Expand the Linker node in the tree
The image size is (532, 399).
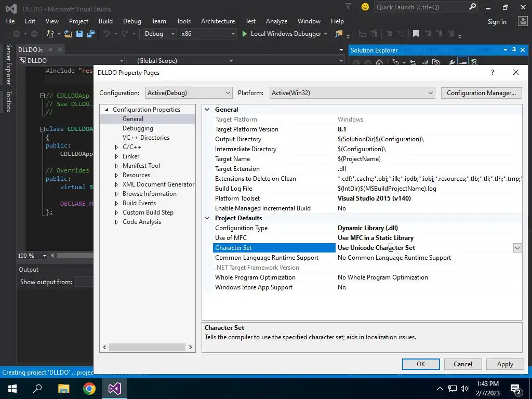point(116,156)
